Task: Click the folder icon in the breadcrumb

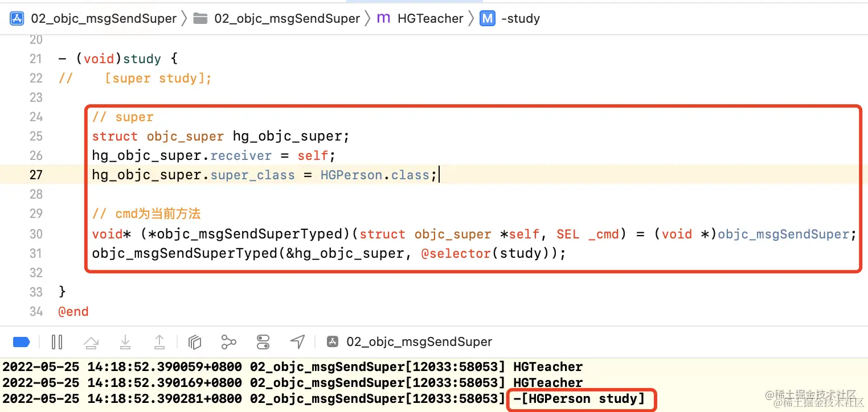Action: [200, 18]
